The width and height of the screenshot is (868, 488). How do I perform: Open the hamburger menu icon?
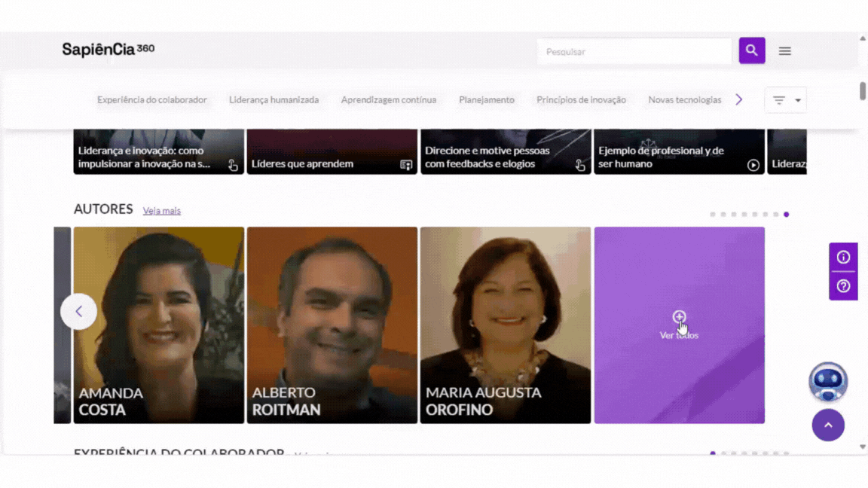point(784,51)
